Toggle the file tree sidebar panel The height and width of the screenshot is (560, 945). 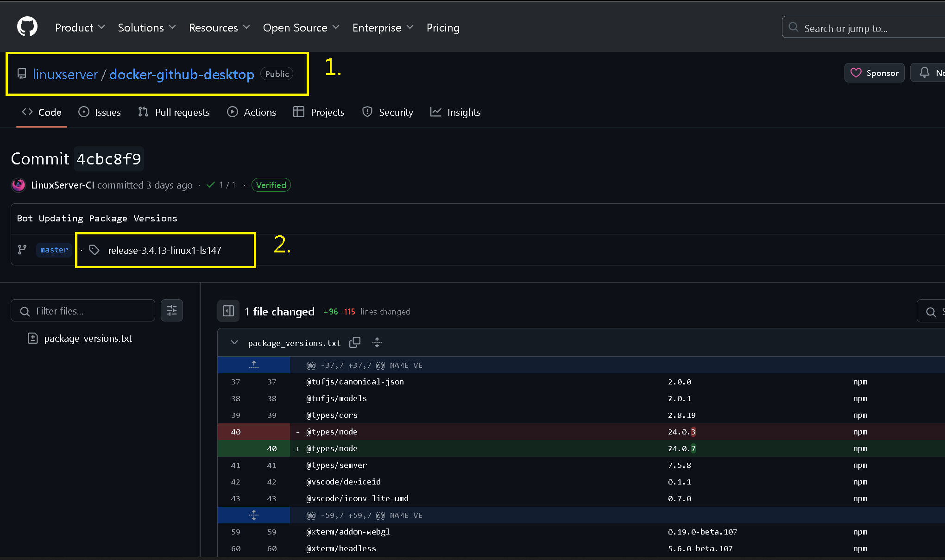pos(228,311)
